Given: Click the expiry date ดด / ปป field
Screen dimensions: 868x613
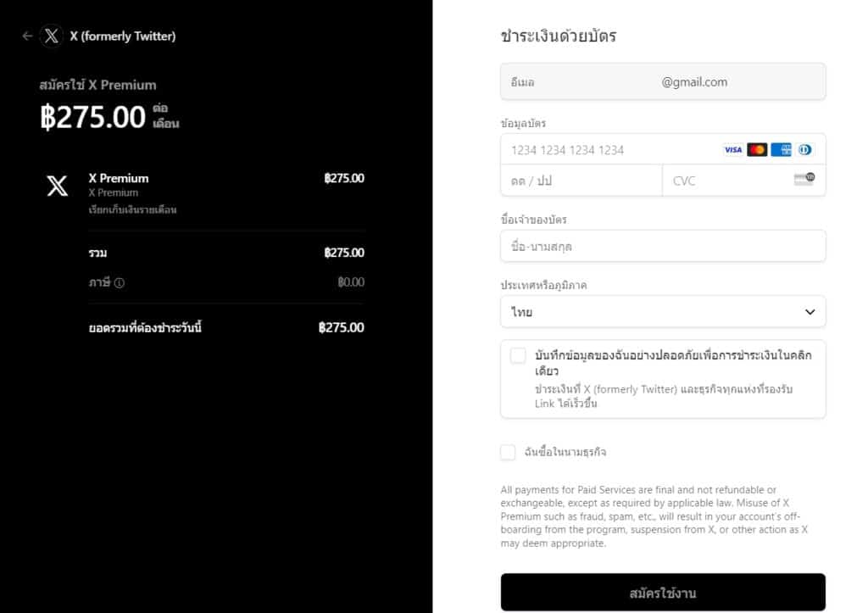Looking at the screenshot, I should (x=581, y=181).
